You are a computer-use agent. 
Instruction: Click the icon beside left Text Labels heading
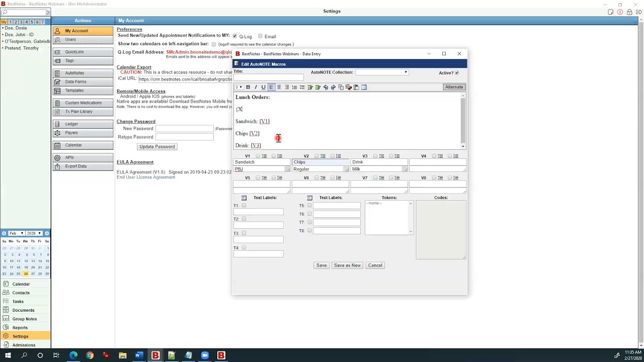point(244,198)
